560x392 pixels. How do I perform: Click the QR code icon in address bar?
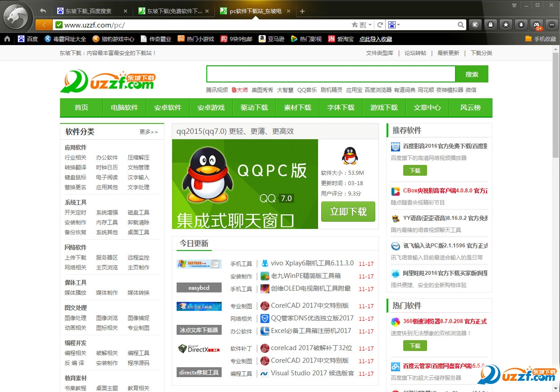click(363, 25)
